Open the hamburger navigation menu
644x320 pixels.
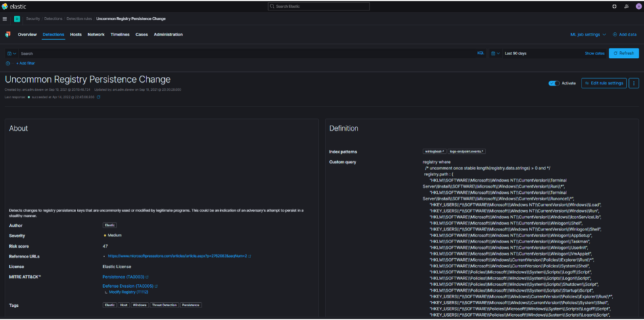coord(5,19)
